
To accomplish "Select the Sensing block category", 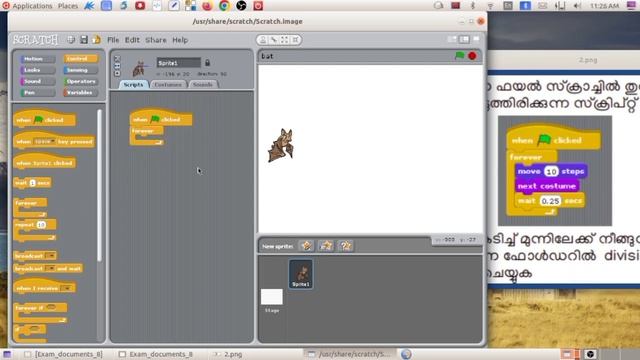I will pos(81,70).
